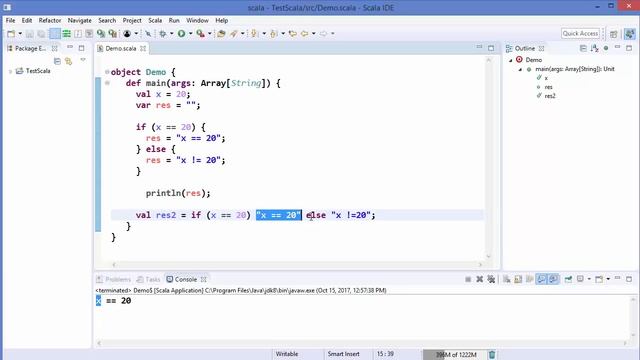Open the Window menu

[198, 20]
